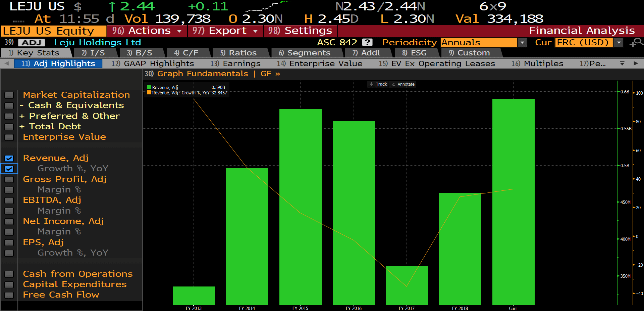Viewport: 644px width, 311px height.
Task: Toggle the Cash & Equivalents checkbox
Action: (9, 105)
